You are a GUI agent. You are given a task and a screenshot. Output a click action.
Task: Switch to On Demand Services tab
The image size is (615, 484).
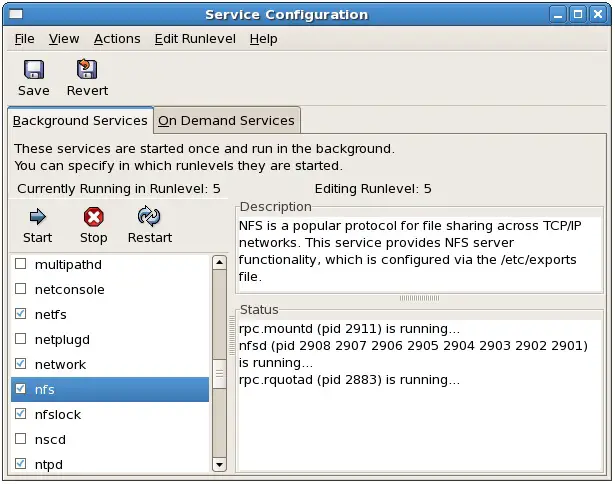point(227,121)
